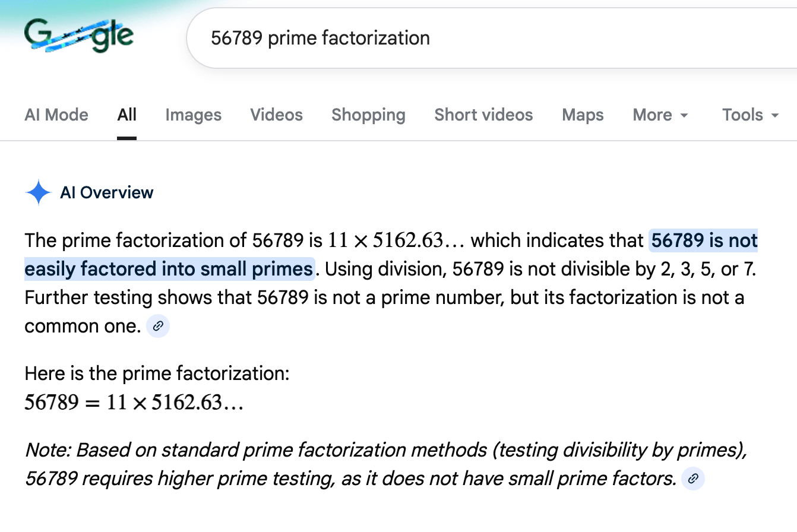Click the "Here is the prime factorization:" text
This screenshot has width=797, height=532.
[x=157, y=374]
